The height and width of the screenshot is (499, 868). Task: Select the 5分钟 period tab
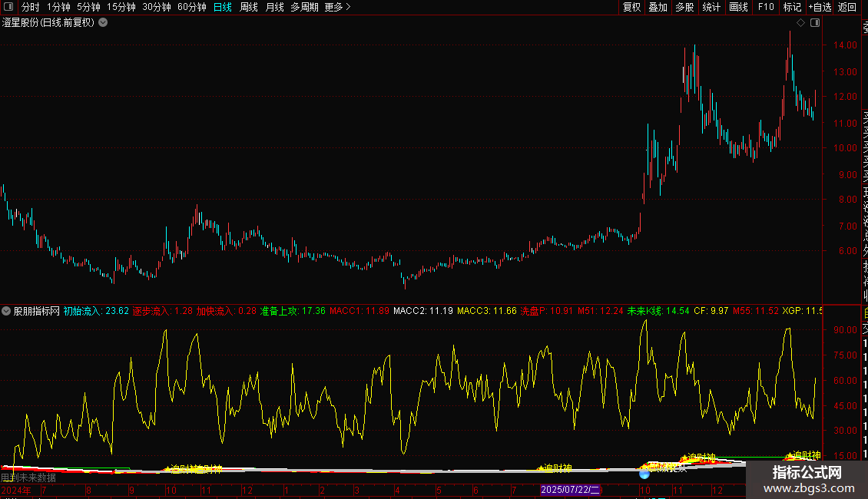point(88,7)
